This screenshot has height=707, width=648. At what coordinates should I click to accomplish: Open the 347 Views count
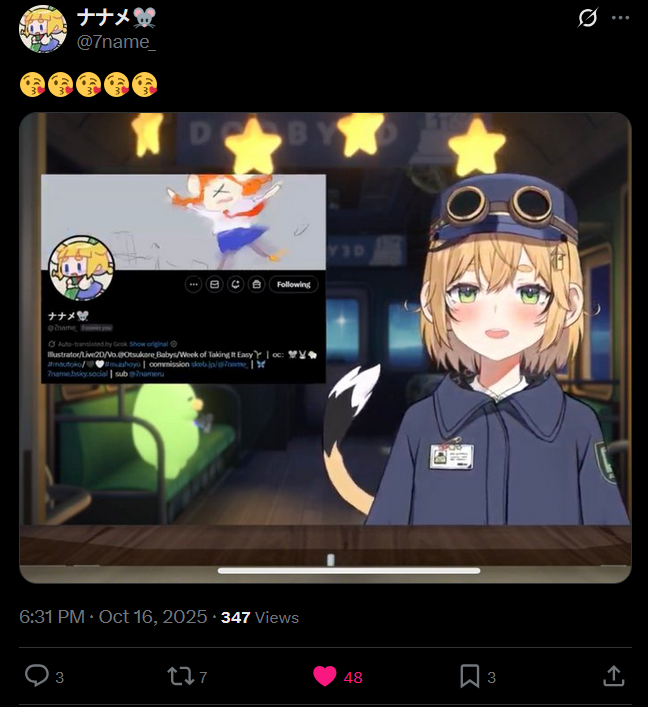pyautogui.click(x=260, y=617)
